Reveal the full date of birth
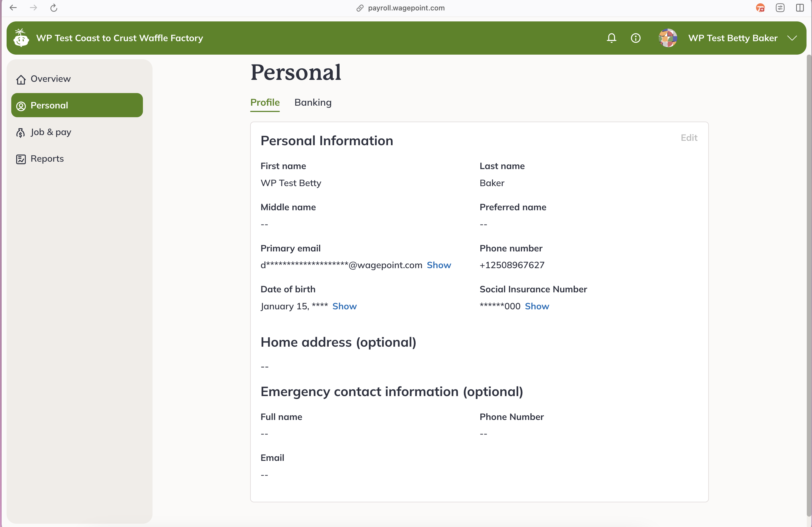 344,306
